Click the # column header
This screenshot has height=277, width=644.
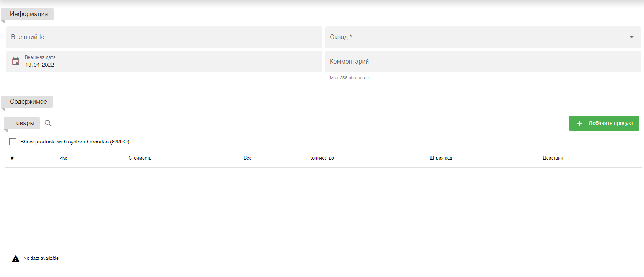coord(13,158)
